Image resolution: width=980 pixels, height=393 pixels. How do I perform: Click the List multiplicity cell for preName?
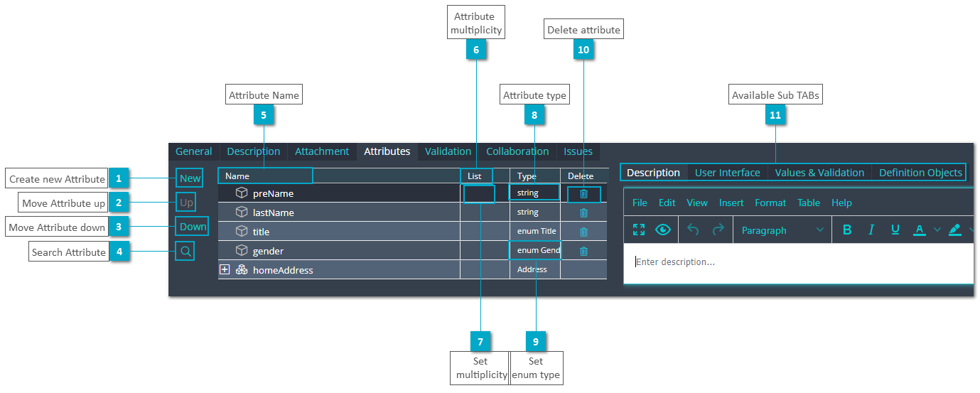click(479, 193)
